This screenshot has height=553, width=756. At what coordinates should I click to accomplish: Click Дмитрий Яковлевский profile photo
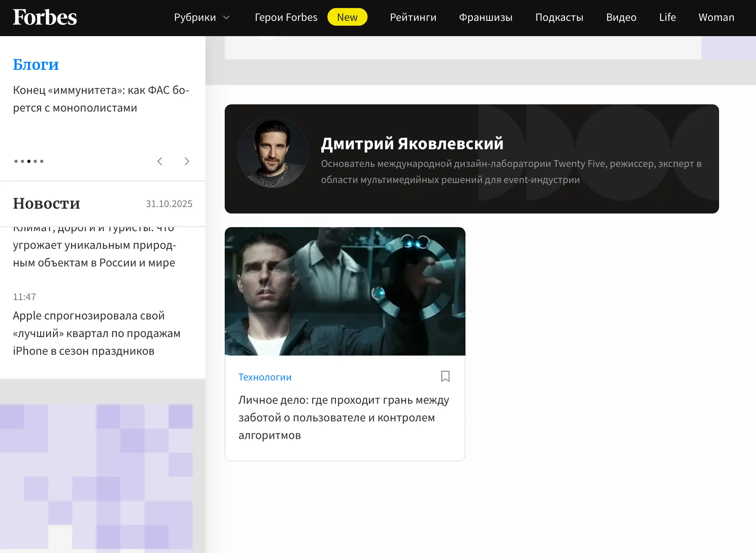point(273,152)
